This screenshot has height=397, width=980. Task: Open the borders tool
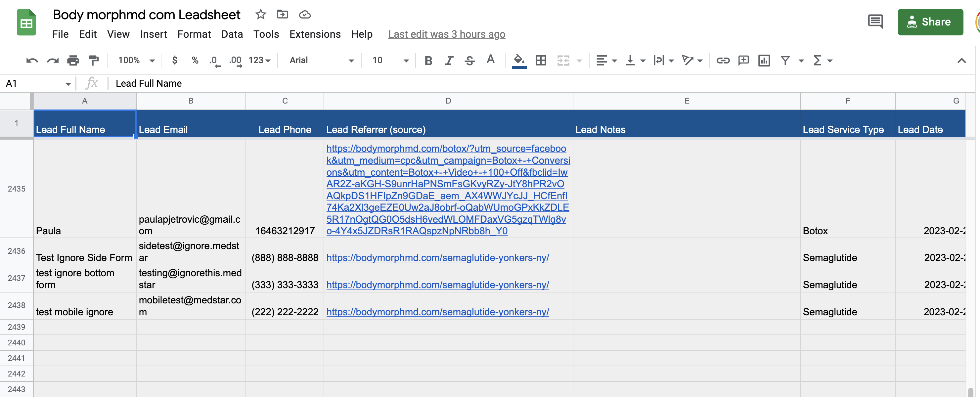coord(541,61)
